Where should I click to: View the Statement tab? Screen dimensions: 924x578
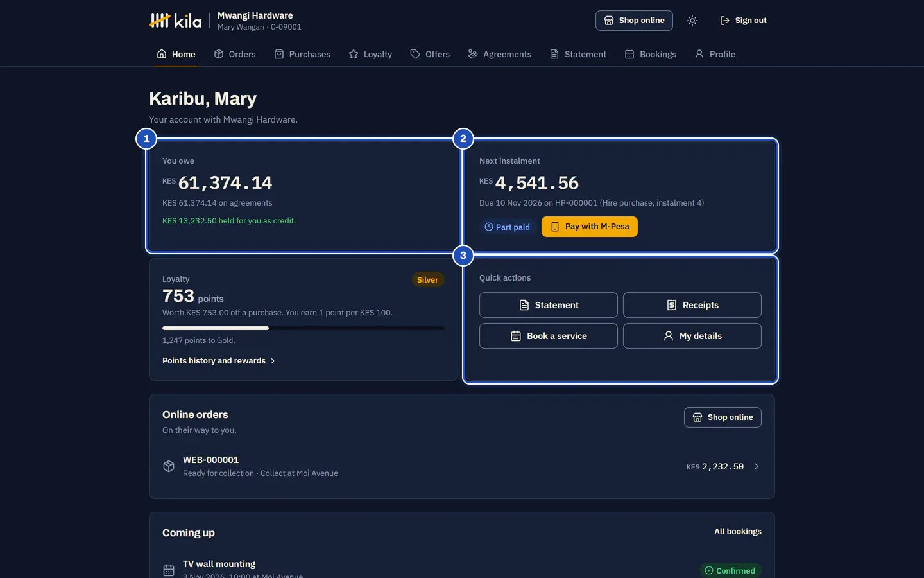578,54
